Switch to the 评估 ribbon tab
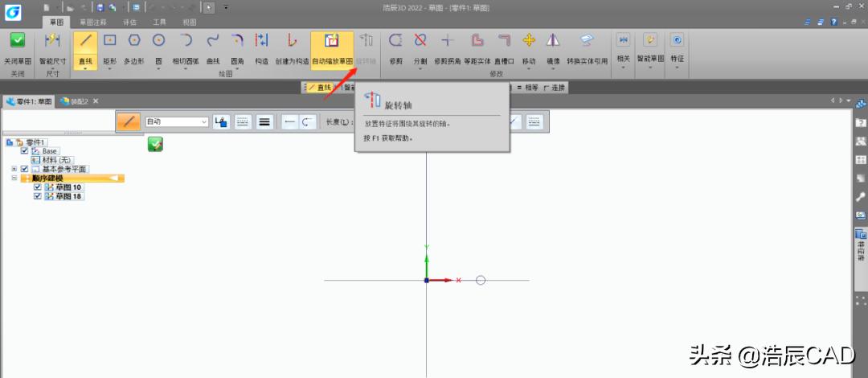 129,23
